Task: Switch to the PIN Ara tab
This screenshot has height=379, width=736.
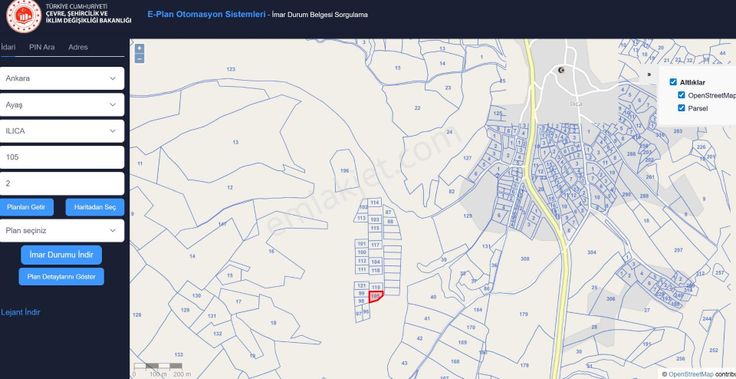Action: pyautogui.click(x=42, y=47)
